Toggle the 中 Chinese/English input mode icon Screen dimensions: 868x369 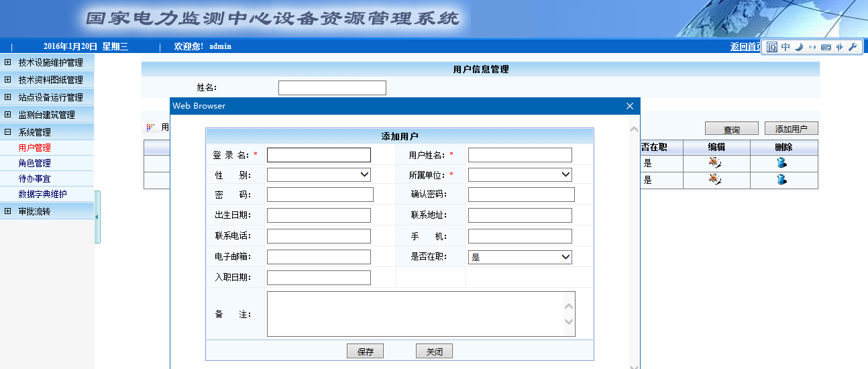tap(785, 47)
